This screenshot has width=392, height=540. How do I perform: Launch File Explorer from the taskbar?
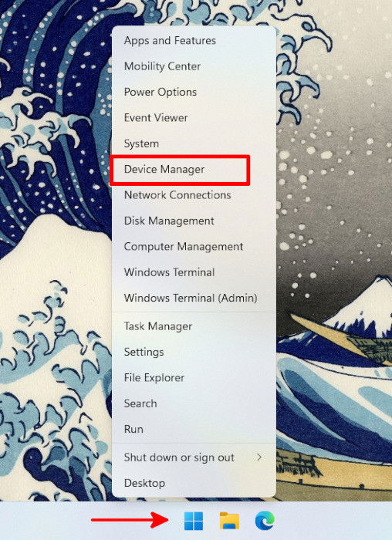click(x=229, y=521)
